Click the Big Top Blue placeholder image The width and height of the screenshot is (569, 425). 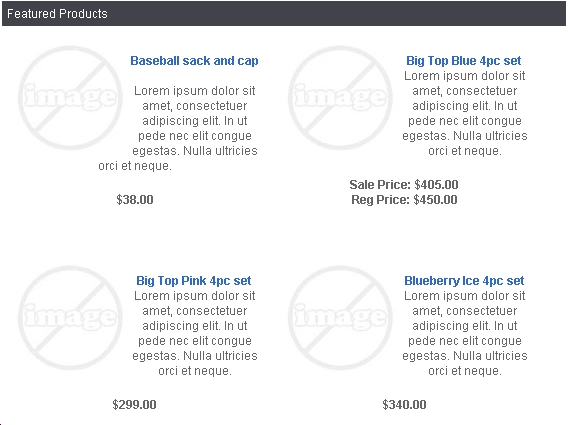[340, 98]
